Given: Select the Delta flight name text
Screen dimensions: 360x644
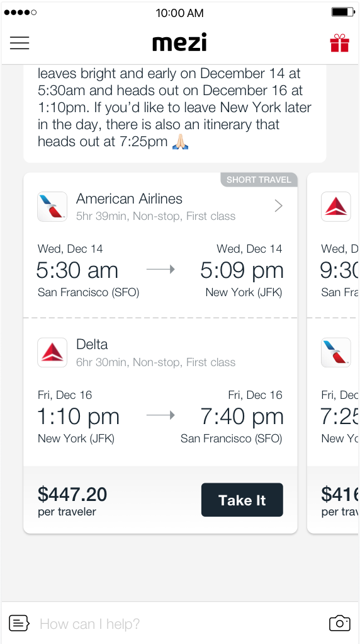Looking at the screenshot, I should tap(92, 344).
